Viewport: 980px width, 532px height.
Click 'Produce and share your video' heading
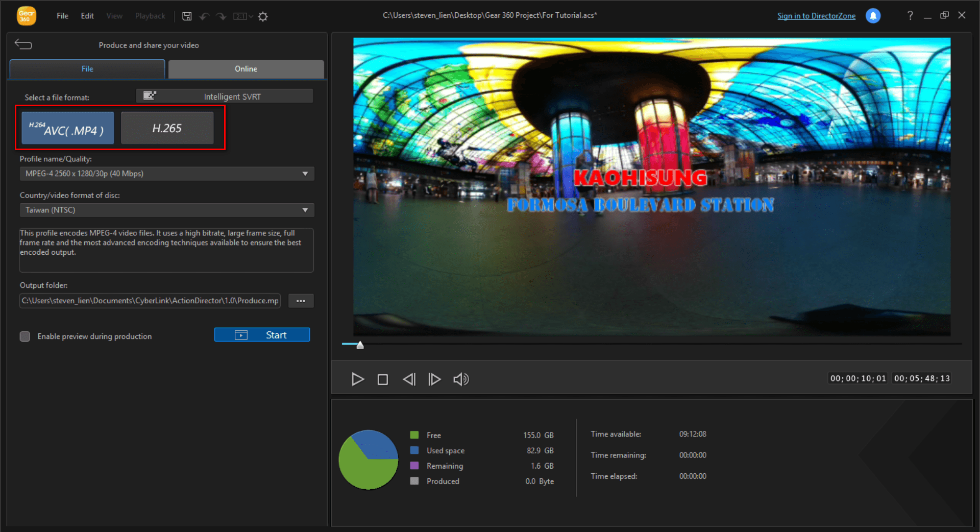point(149,45)
